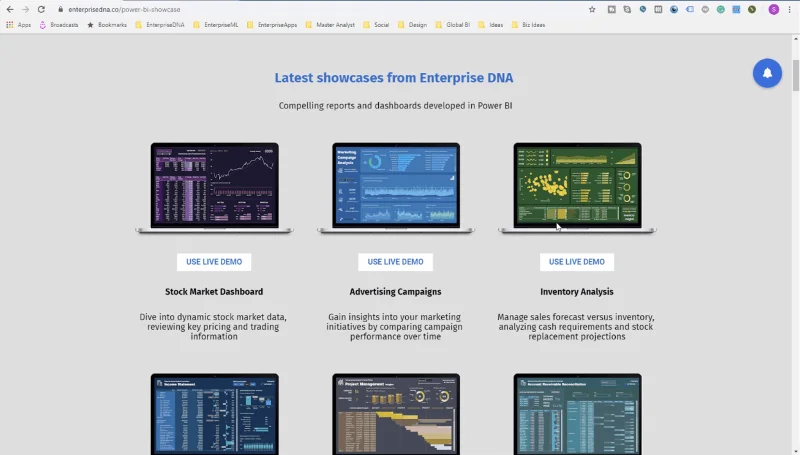Screen dimensions: 800x455
Task: Open the Master Analyst bookmark folder
Action: (330, 24)
